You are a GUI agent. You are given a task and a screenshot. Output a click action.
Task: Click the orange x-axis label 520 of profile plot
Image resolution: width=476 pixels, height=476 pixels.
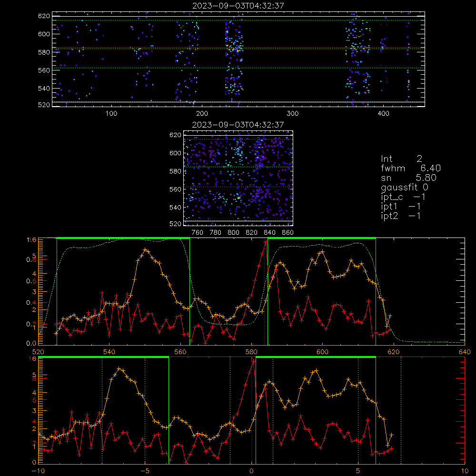pos(38,352)
